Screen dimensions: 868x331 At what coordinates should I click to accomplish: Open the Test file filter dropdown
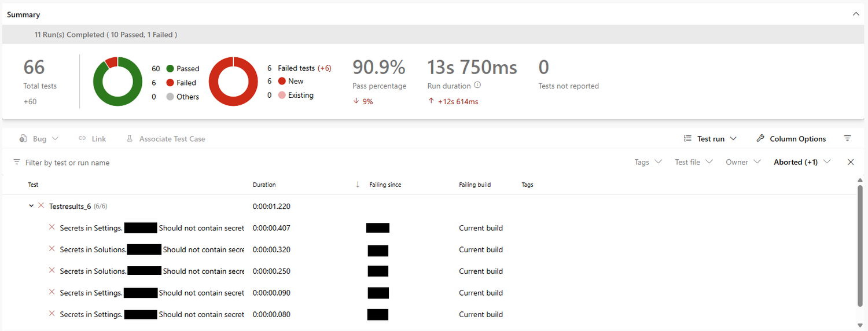(694, 162)
